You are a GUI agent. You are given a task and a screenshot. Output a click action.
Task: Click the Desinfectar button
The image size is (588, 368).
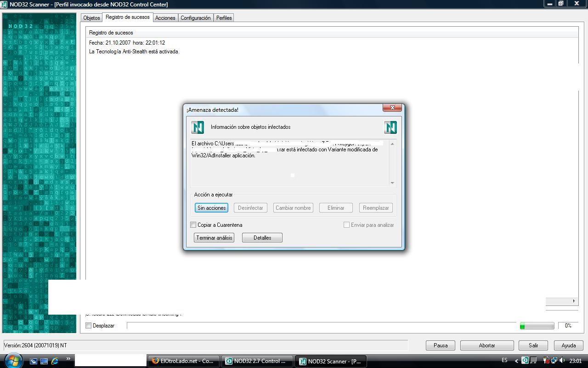tap(250, 208)
